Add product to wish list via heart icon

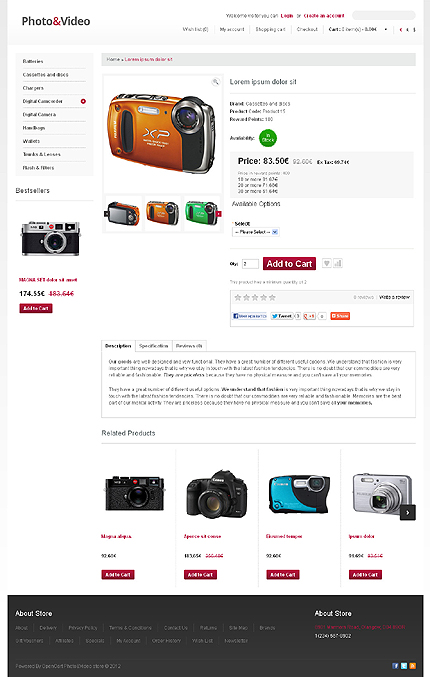point(327,263)
